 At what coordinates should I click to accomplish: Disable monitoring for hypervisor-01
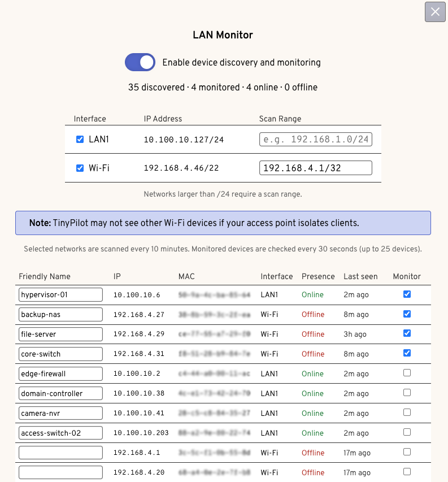(x=407, y=294)
